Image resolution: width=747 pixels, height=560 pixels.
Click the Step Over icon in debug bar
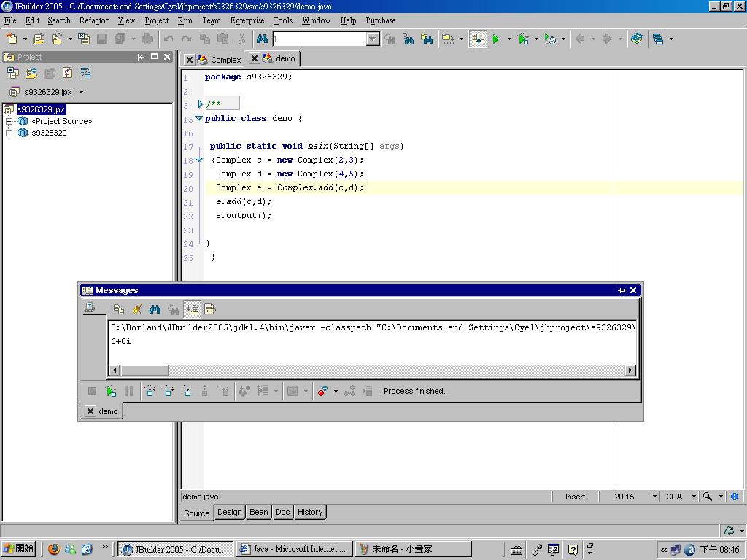169,391
